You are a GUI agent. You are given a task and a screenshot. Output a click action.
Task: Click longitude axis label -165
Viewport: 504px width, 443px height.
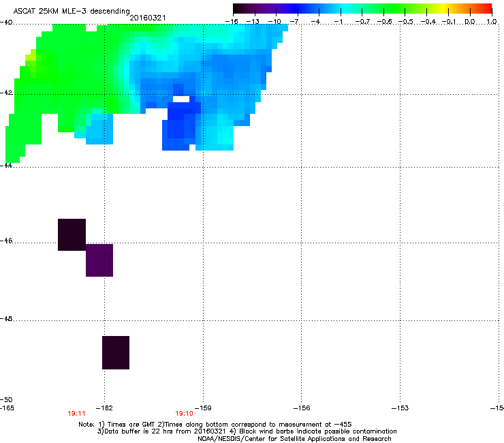(7, 408)
